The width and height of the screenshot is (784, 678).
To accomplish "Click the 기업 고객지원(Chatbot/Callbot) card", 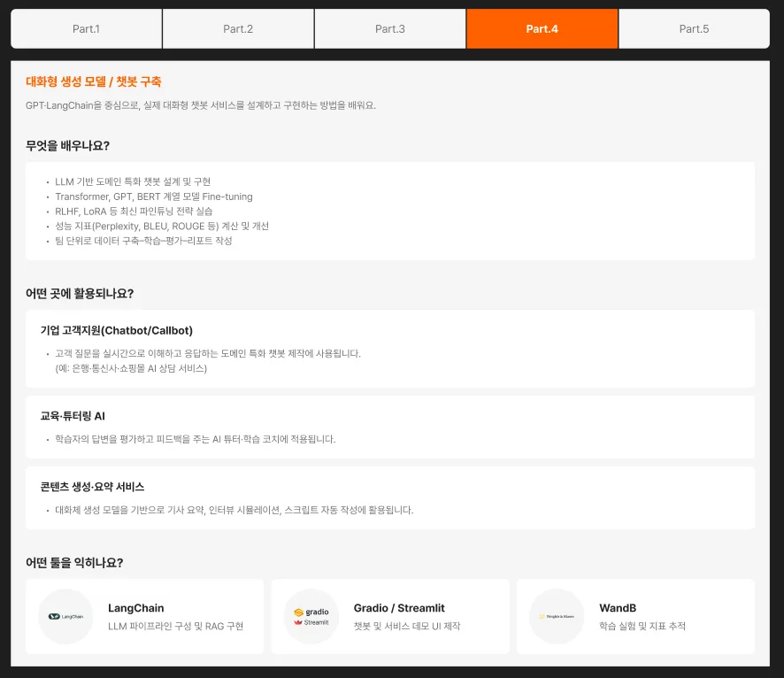I will pyautogui.click(x=390, y=350).
